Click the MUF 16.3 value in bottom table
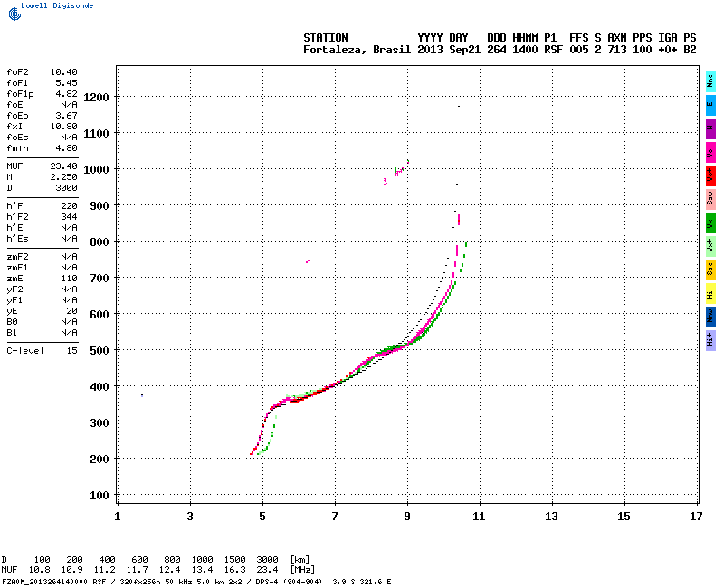 point(234,570)
